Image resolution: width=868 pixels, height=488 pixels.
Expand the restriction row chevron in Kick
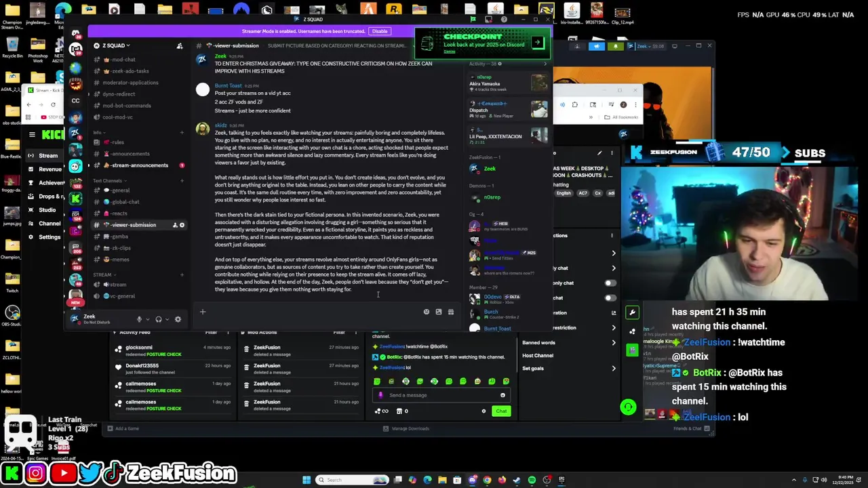tap(614, 327)
